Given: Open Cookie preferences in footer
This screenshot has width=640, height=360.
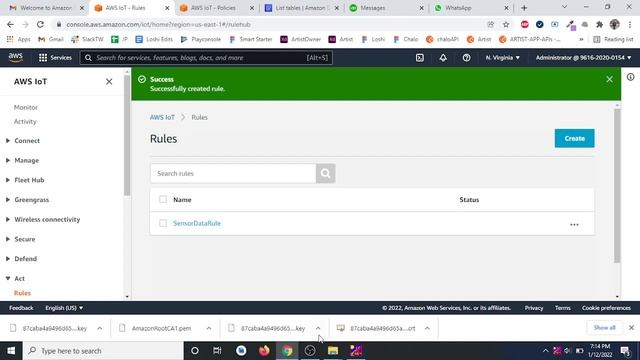Looking at the screenshot, I should [606, 308].
